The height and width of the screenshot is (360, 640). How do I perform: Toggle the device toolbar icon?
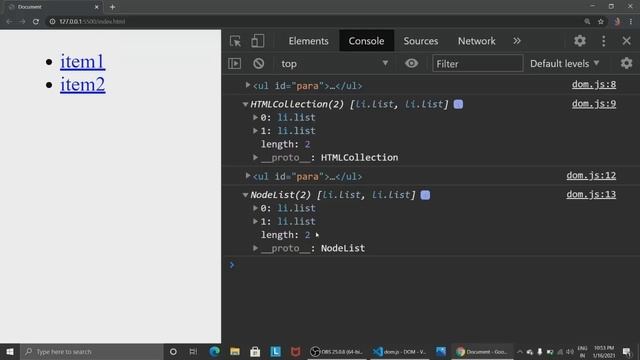point(257,41)
